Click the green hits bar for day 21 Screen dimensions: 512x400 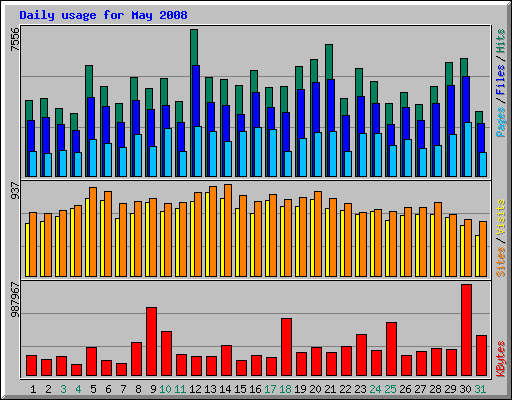tap(329, 61)
